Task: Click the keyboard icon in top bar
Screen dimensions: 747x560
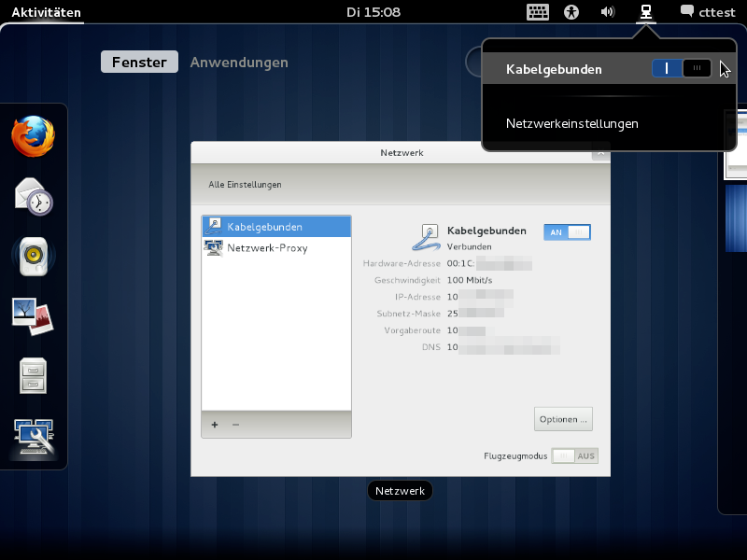Action: 538,12
